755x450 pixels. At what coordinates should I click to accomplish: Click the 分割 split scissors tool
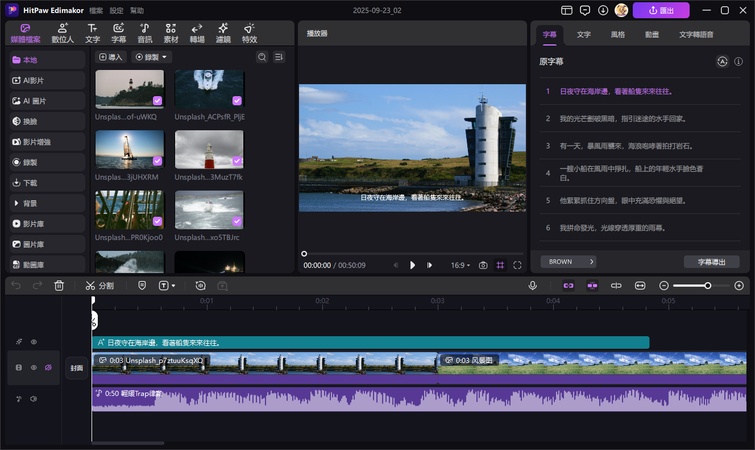[99, 285]
